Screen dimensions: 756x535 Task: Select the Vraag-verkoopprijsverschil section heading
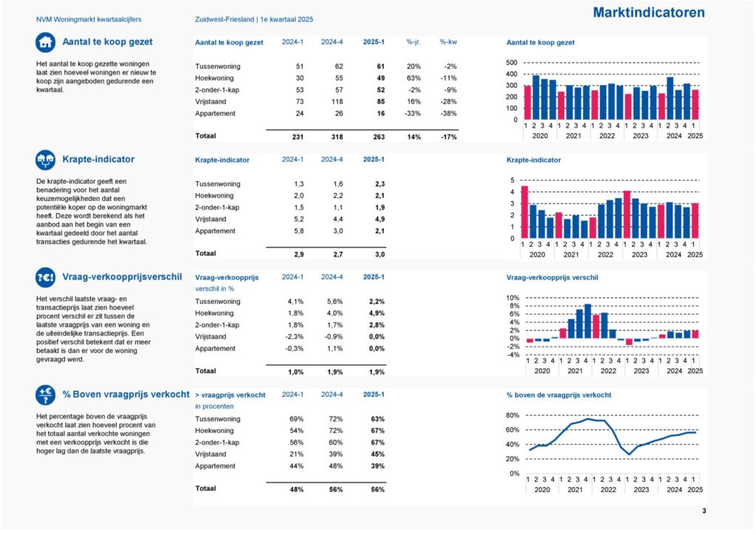122,277
